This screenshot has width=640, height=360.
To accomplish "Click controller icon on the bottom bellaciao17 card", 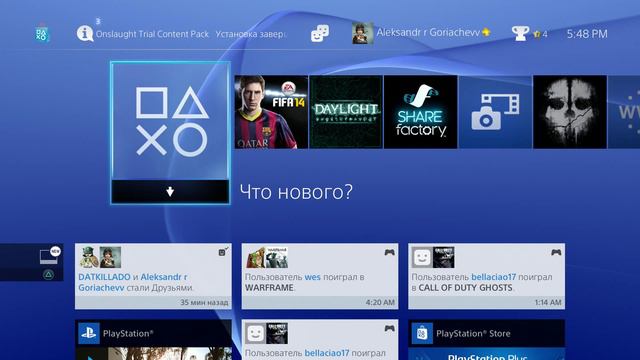I will [389, 328].
